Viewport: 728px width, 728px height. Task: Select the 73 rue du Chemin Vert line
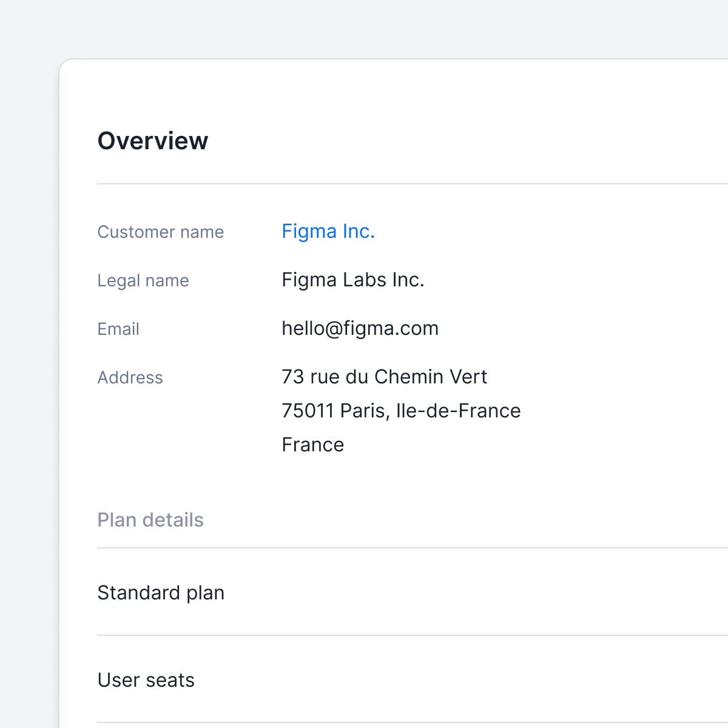point(384,377)
